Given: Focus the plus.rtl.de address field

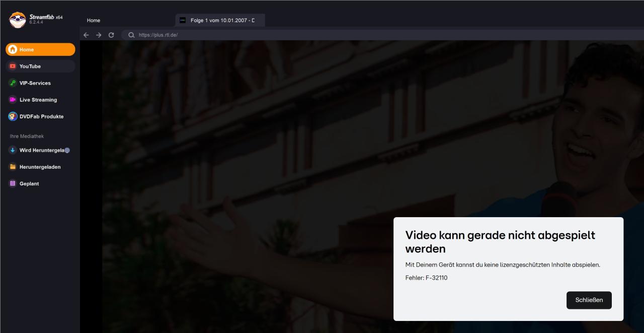Looking at the screenshot, I should (x=382, y=35).
